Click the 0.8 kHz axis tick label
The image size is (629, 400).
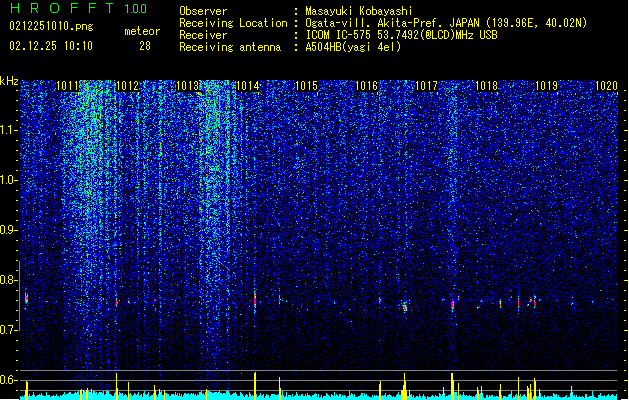[9, 280]
